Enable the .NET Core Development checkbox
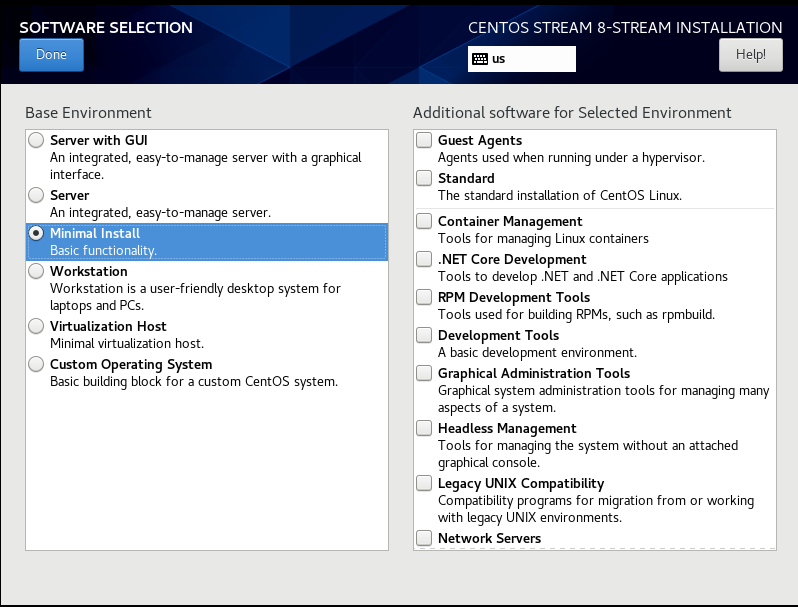798x607 pixels. coord(424,259)
